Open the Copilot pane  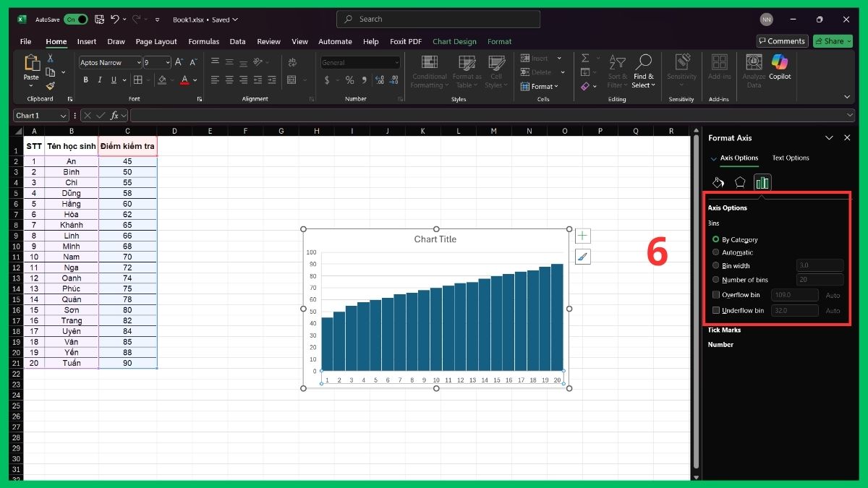[780, 71]
